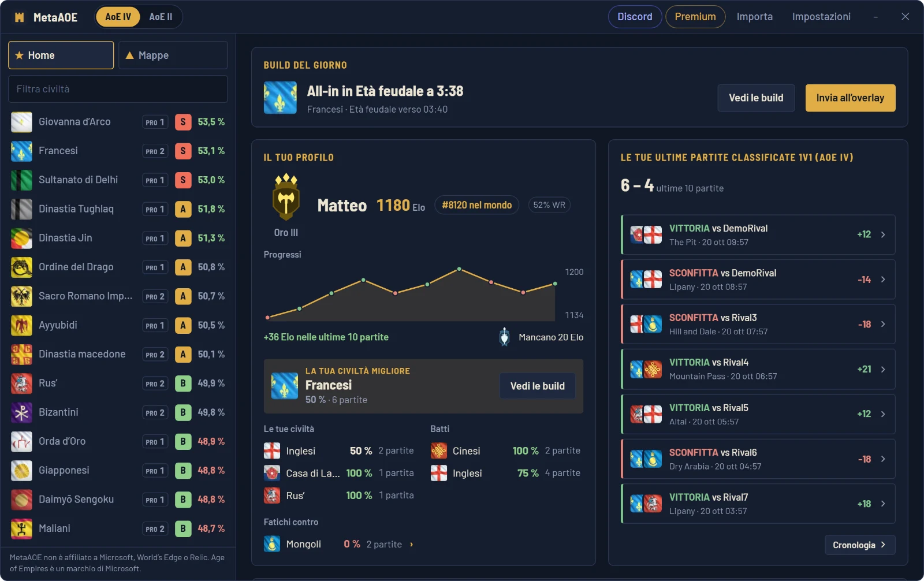Click the Rus' flag under Le tue civiltà
This screenshot has height=581, width=924.
[x=272, y=496]
